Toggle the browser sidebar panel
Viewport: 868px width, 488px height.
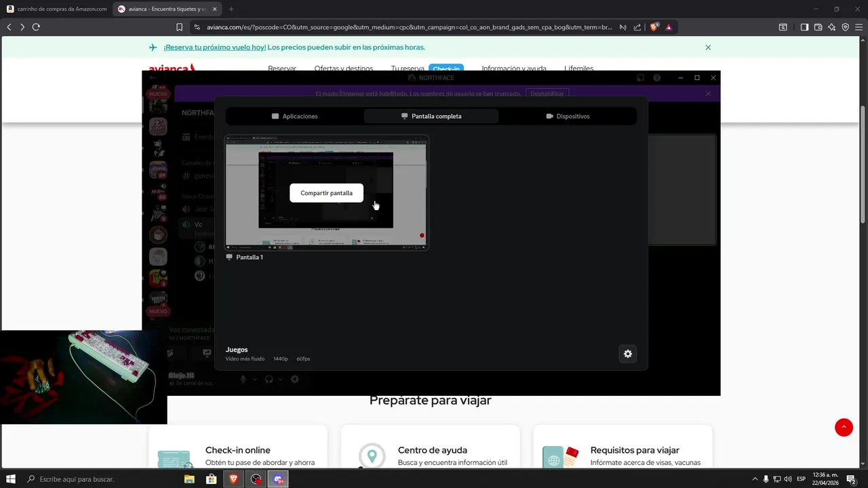coord(804,27)
